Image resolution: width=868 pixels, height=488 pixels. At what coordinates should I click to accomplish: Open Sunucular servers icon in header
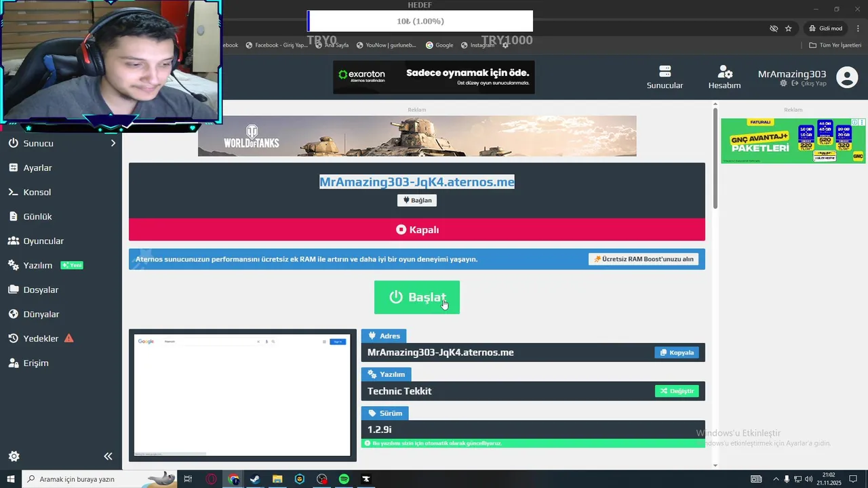pos(665,77)
